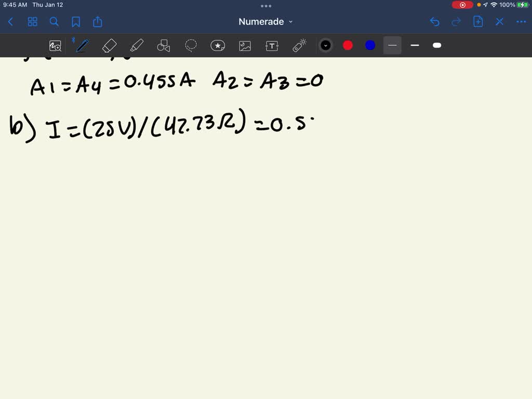The image size is (532, 399).
Task: Choose the red pen color
Action: point(348,46)
